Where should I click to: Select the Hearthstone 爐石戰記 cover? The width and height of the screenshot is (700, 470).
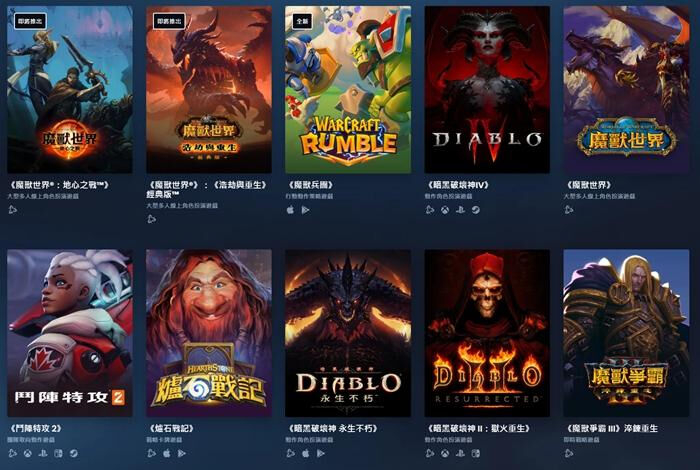click(209, 333)
